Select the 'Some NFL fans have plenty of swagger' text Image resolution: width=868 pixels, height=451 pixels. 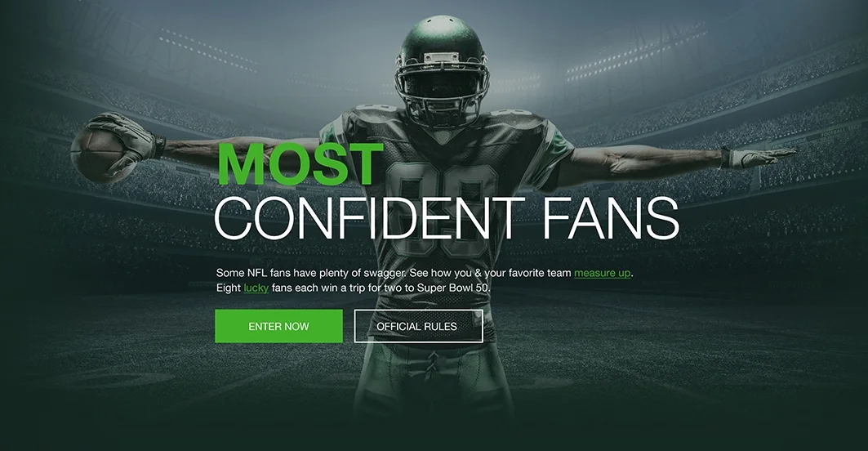(x=310, y=273)
